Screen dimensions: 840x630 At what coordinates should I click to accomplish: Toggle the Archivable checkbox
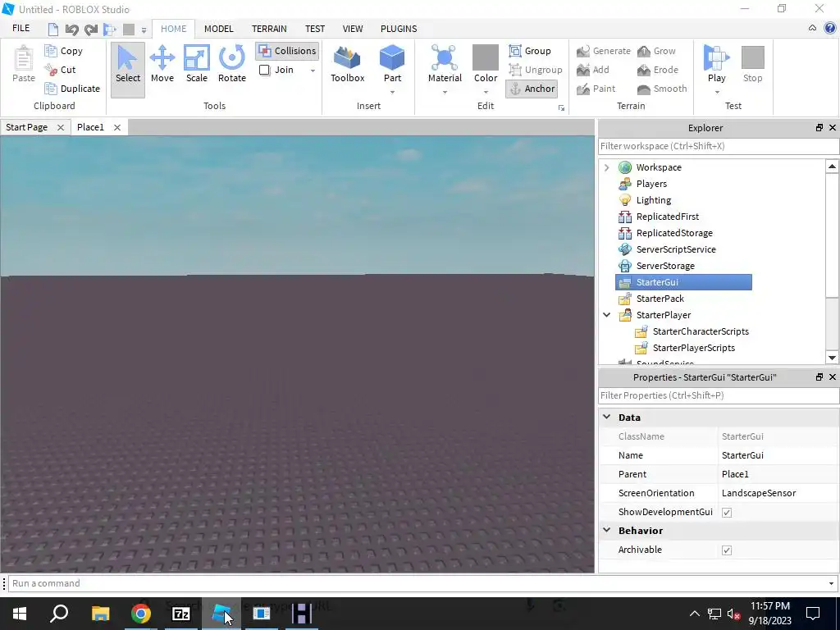[727, 550]
